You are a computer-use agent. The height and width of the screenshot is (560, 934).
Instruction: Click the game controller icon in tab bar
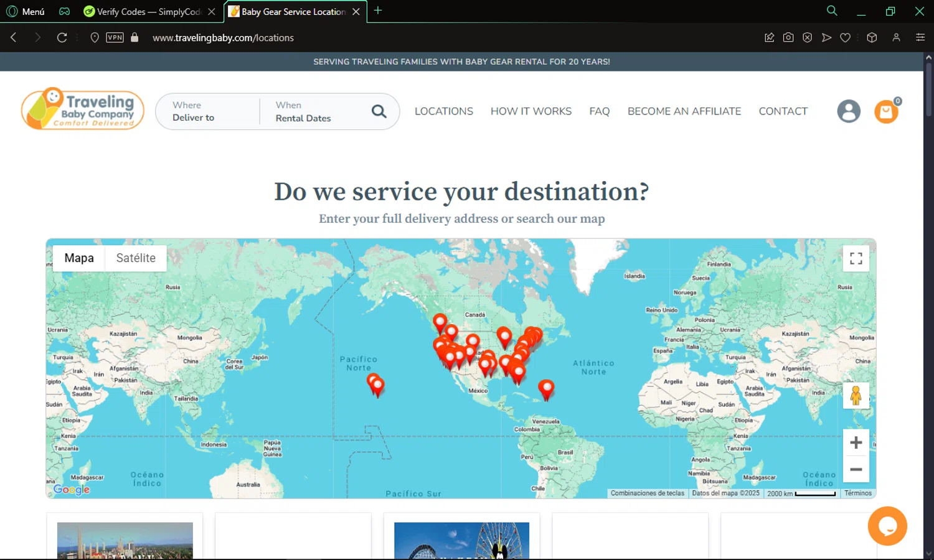coord(64,11)
